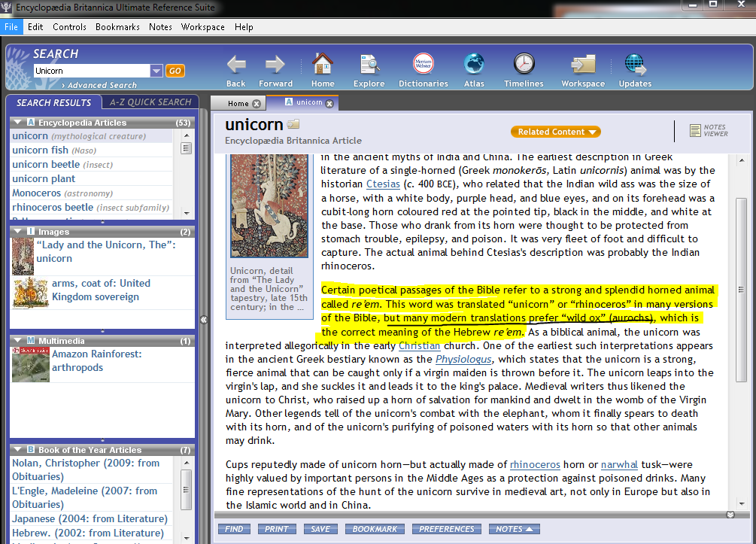Expand the bottom notes pane arrow
Image resolution: width=756 pixels, height=544 pixels.
[730, 515]
